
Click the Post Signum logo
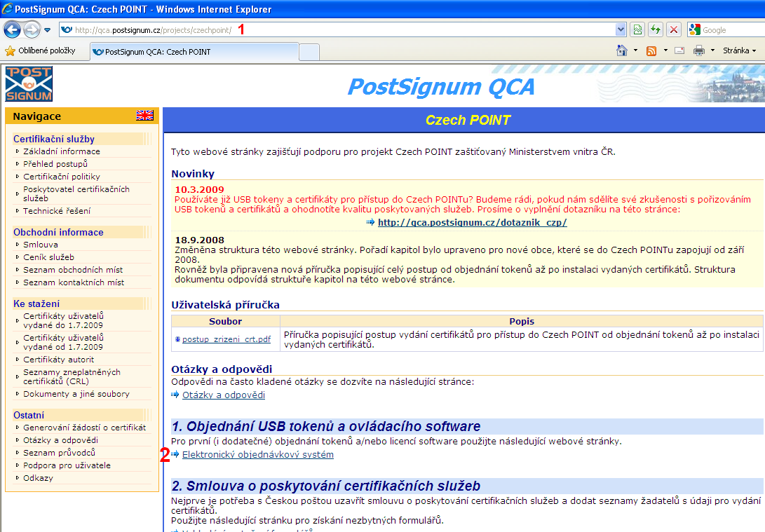click(x=29, y=84)
